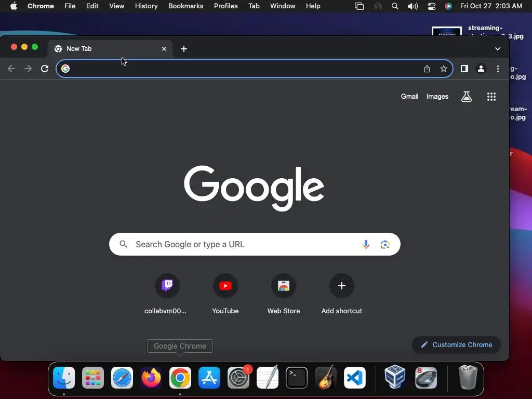Click Customize Chrome button
The height and width of the screenshot is (399, 532).
point(456,345)
